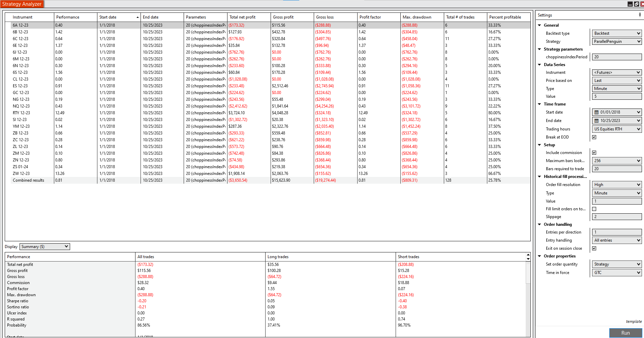Click the Slippage input field

point(617,217)
